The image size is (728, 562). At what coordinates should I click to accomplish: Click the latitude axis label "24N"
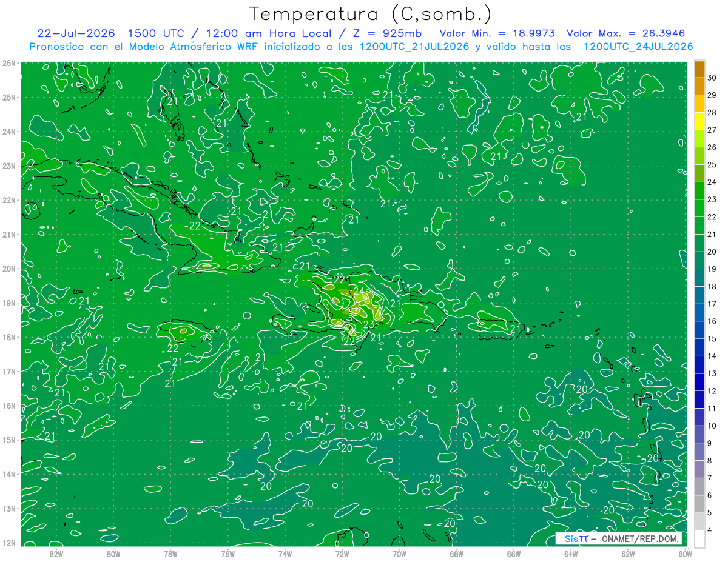8,132
